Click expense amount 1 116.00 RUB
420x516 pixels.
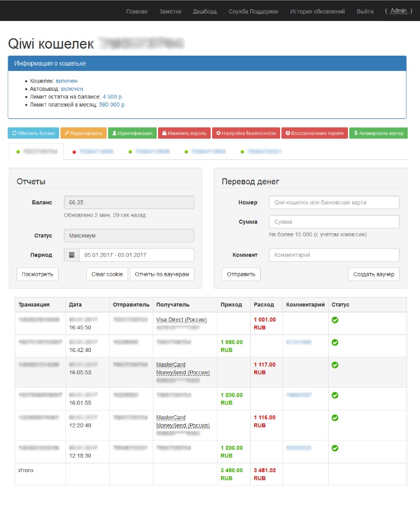(265, 421)
